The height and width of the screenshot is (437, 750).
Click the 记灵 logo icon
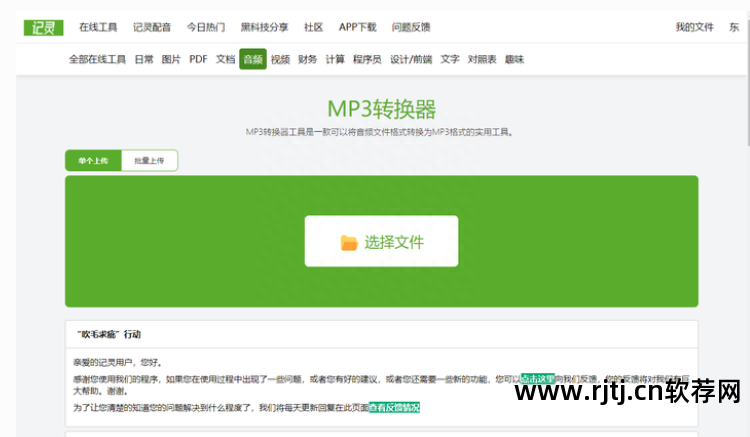tap(43, 27)
